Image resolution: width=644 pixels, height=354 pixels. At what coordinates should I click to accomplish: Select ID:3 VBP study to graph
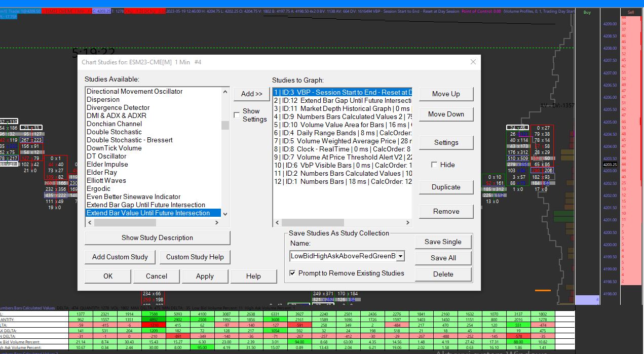343,92
